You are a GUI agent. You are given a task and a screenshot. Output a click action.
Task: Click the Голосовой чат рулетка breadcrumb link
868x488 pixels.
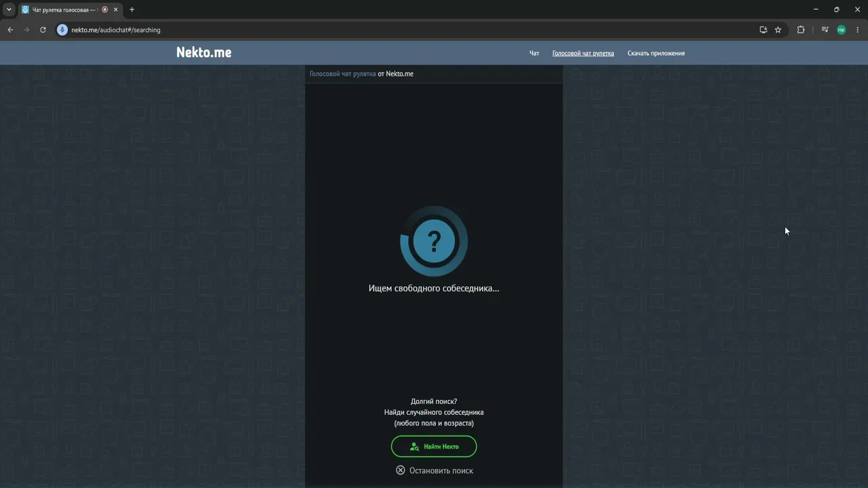click(342, 74)
